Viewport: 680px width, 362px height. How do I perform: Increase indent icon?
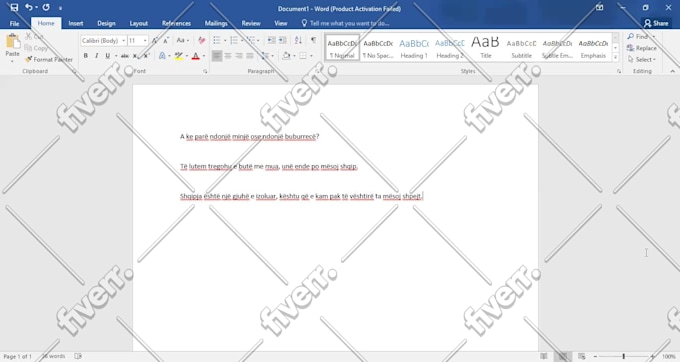pos(283,40)
